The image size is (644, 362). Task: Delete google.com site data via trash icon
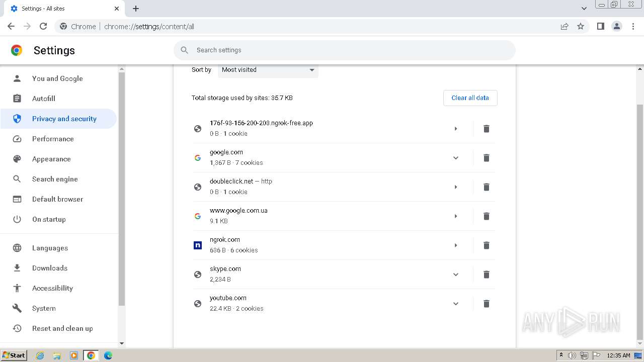coord(486,158)
